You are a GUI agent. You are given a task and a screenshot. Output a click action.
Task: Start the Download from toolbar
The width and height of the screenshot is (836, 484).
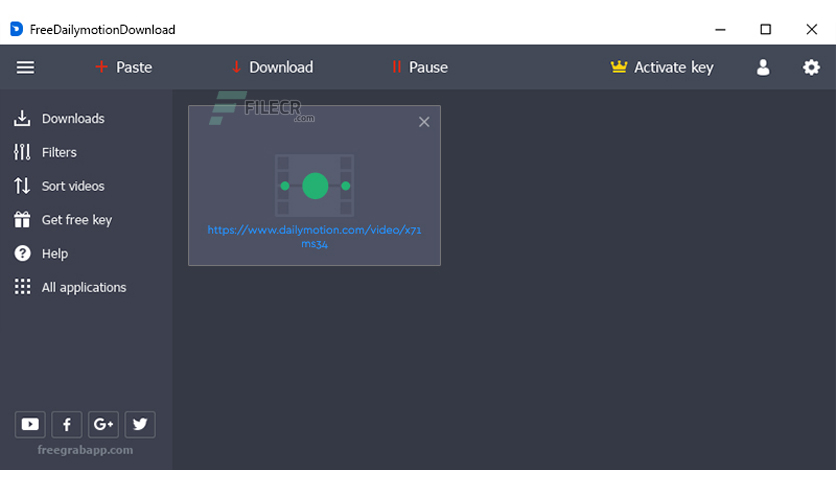pyautogui.click(x=272, y=67)
